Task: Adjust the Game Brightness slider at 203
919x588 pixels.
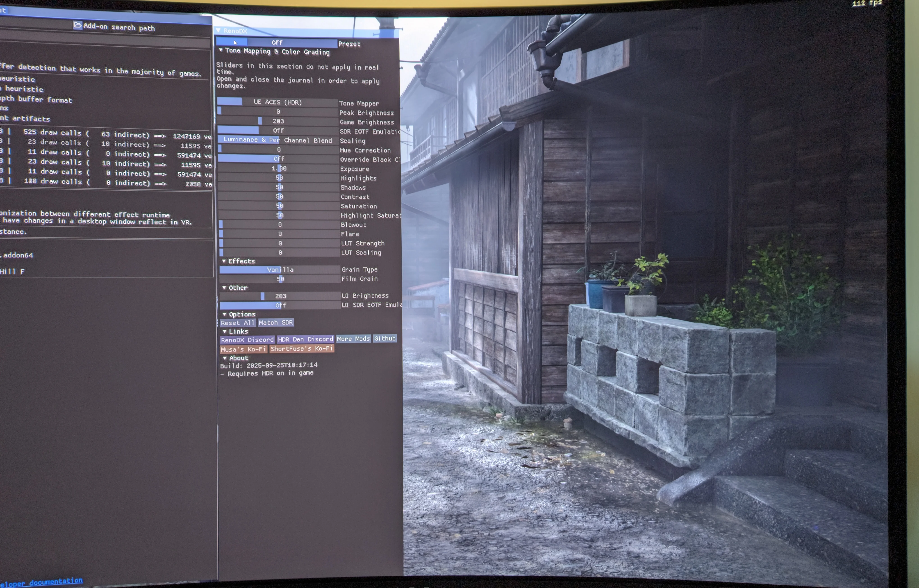Action: click(x=278, y=121)
